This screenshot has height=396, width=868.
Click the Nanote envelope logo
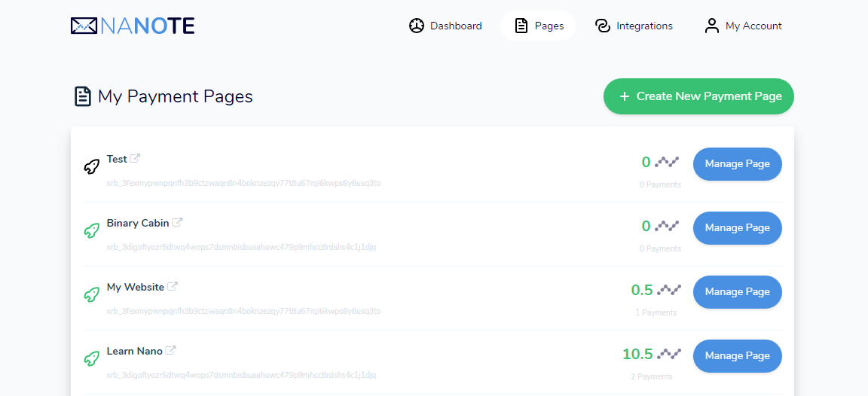(x=84, y=26)
